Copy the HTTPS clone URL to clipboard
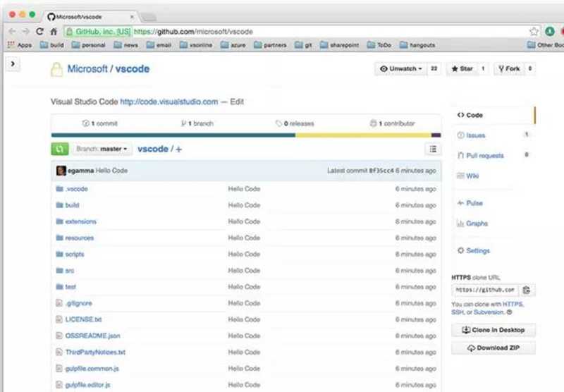 [x=527, y=290]
